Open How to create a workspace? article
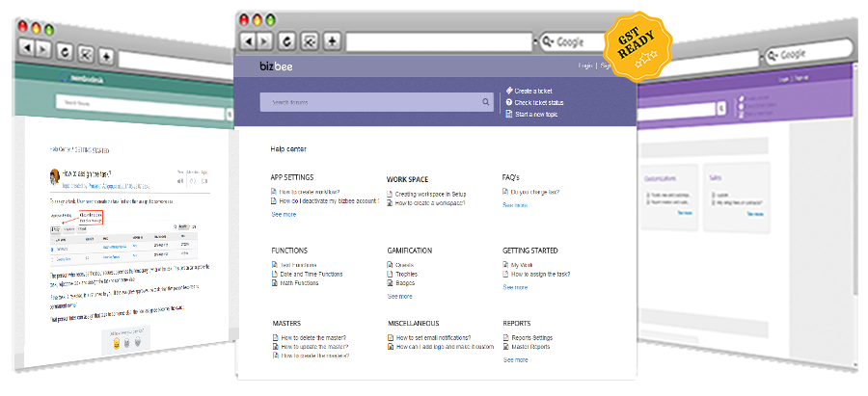Screen dimensions: 868x396 tap(430, 203)
